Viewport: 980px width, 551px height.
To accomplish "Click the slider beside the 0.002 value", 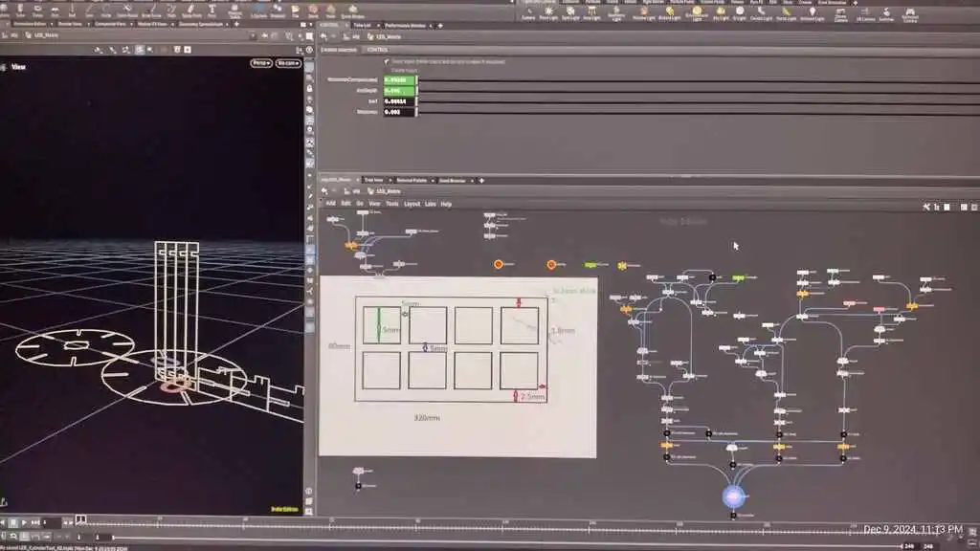I will (698, 112).
